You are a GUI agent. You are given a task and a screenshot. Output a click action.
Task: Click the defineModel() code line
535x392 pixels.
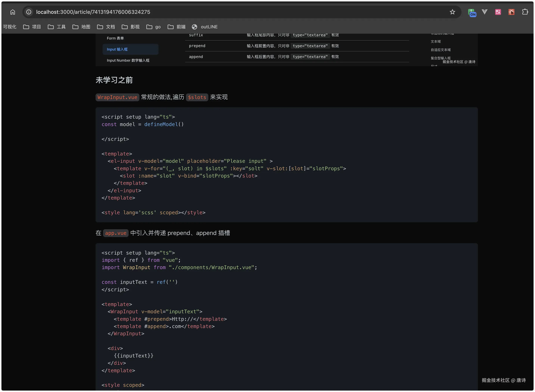[x=142, y=124]
